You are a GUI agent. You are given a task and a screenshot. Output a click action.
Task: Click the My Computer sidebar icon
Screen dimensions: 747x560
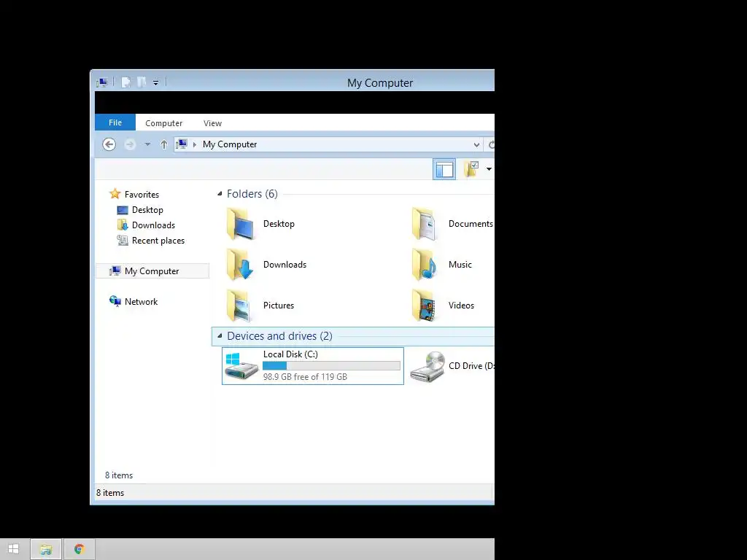pyautogui.click(x=115, y=271)
